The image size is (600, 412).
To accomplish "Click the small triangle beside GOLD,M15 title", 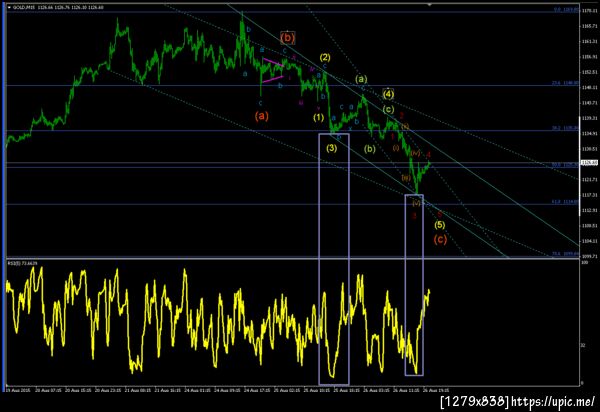I will point(9,7).
